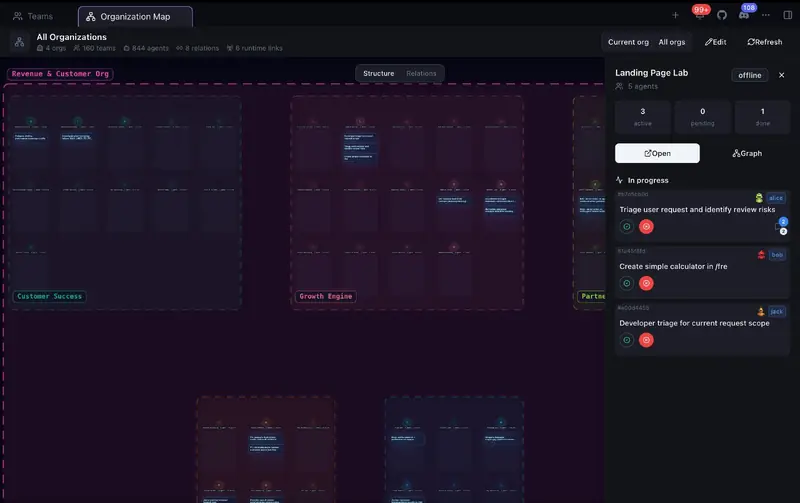Screen dimensions: 800x503
Task: Toggle the sidebar panel layout icon
Action: (x=788, y=15)
